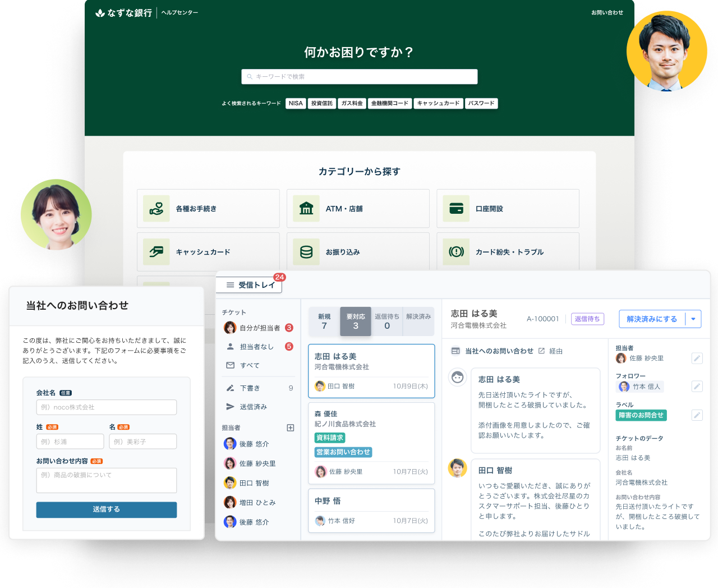Click 佐藤 紗央里 avatar in 担当者 side panel

coord(621,358)
